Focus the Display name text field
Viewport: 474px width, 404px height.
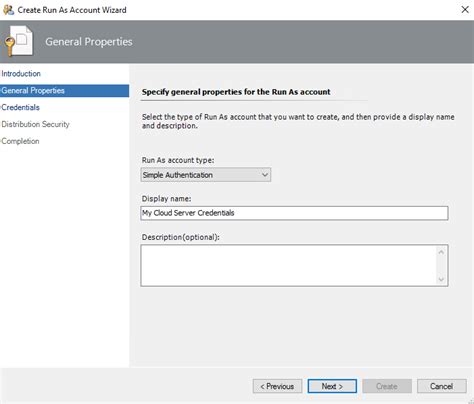click(x=294, y=213)
